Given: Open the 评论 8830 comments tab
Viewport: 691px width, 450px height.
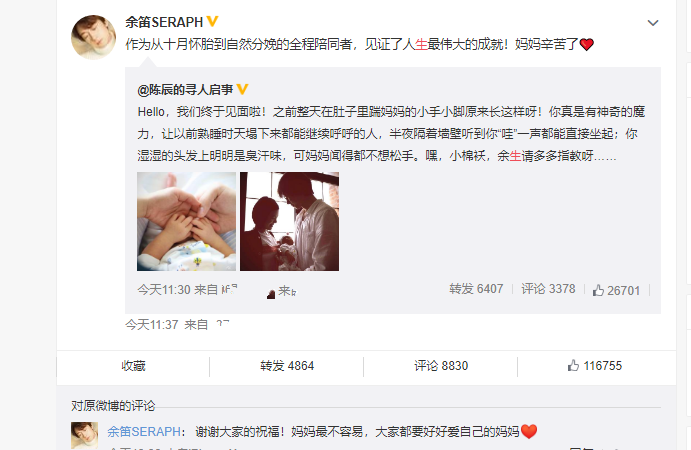Looking at the screenshot, I should coord(441,366).
